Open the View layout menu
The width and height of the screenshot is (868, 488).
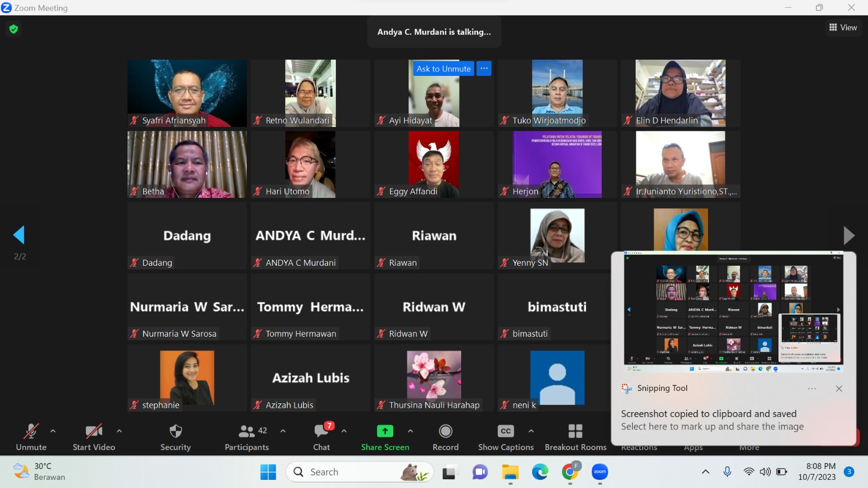[843, 27]
